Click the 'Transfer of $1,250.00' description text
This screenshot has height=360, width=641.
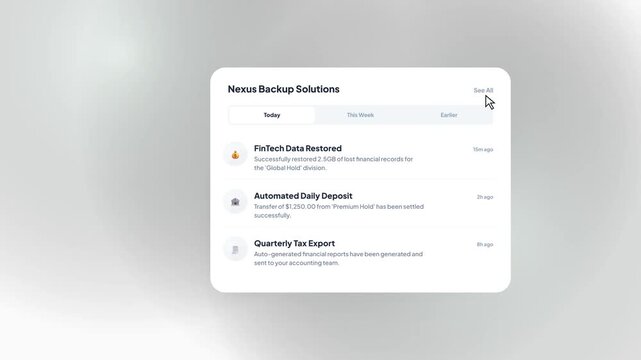[x=338, y=211]
